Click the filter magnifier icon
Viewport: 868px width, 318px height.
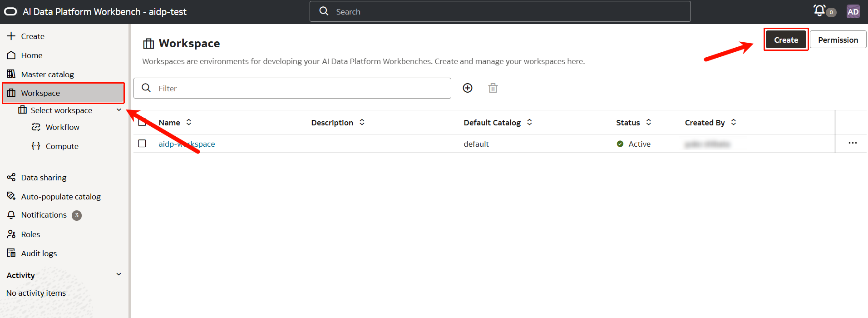(146, 88)
